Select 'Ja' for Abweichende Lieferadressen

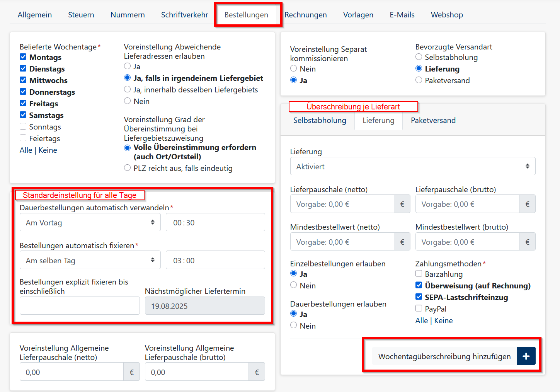(x=127, y=66)
